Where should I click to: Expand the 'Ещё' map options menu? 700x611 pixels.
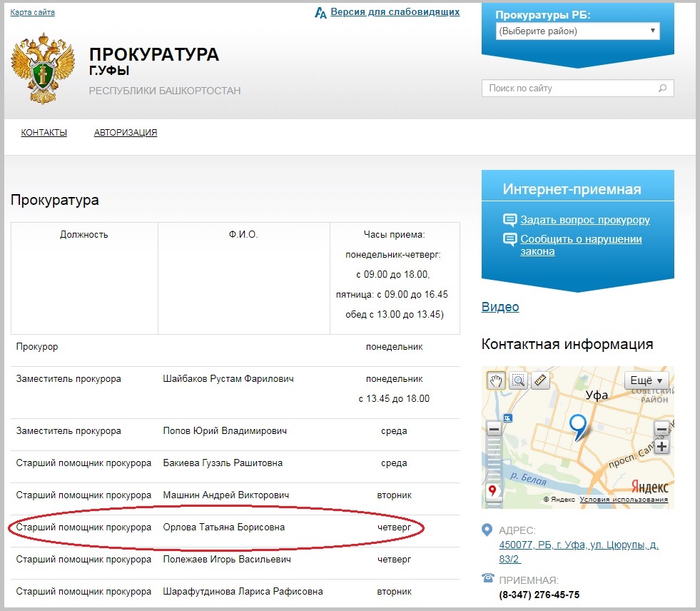coord(646,380)
